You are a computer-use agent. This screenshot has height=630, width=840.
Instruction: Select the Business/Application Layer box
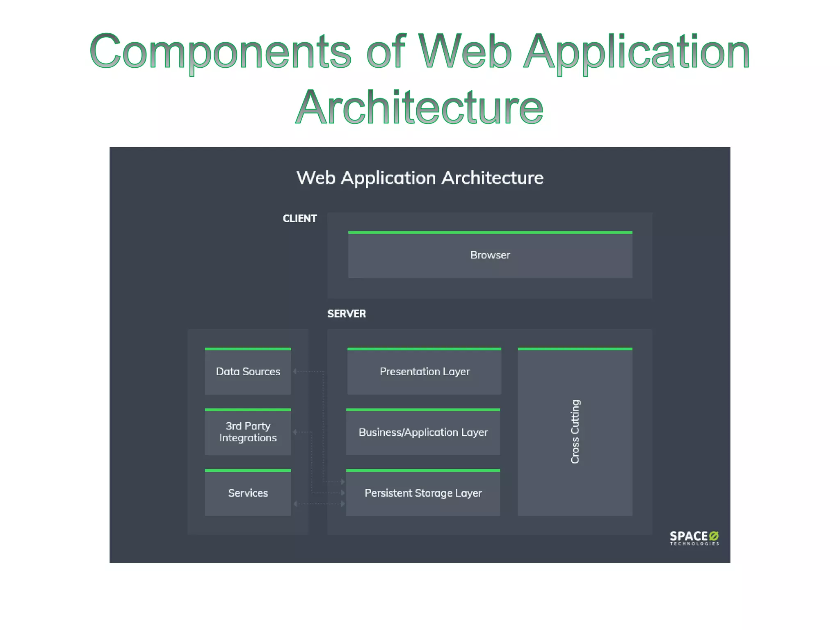423,432
